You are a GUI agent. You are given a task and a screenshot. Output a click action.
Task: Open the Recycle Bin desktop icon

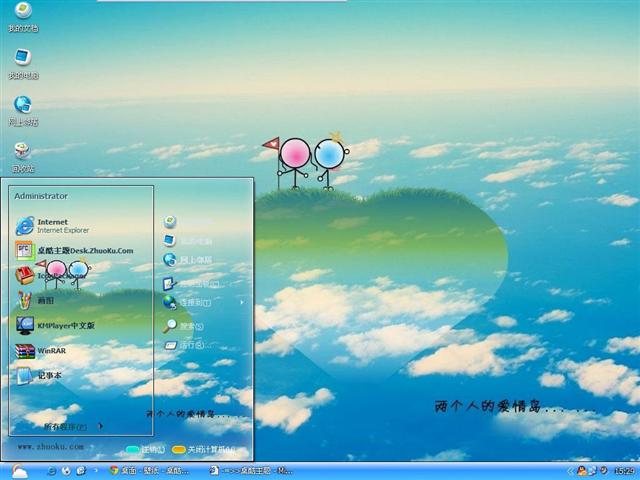click(23, 158)
